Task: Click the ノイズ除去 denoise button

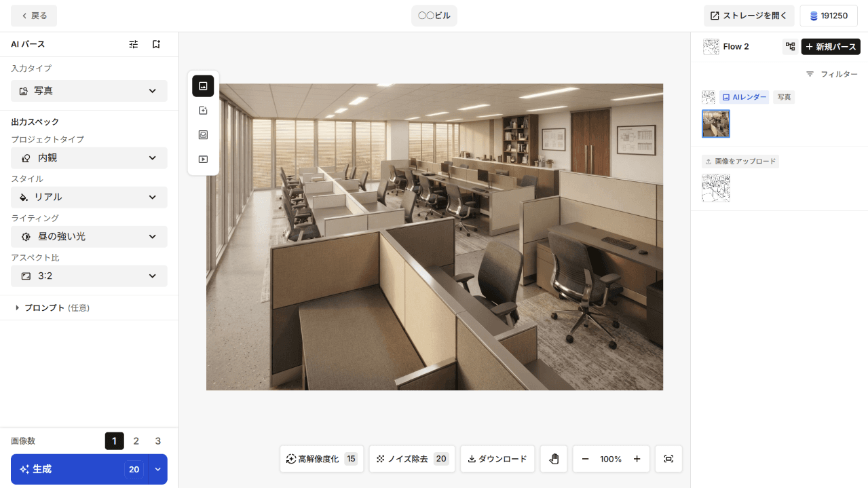Action: click(x=412, y=459)
